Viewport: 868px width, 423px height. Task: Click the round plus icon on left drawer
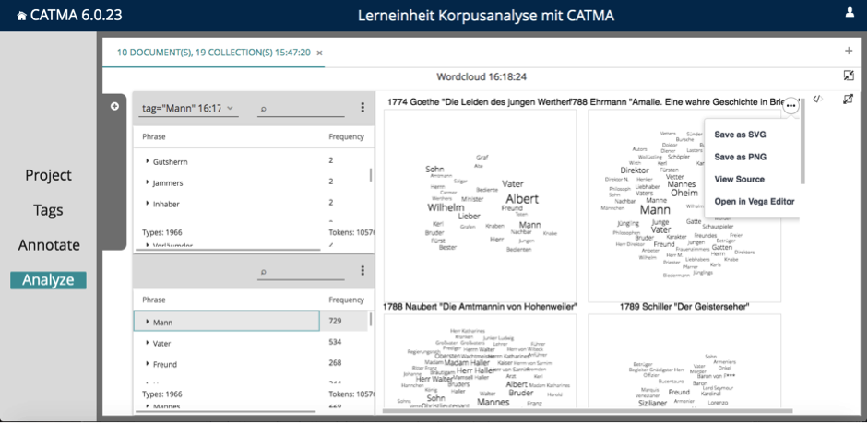pos(114,107)
